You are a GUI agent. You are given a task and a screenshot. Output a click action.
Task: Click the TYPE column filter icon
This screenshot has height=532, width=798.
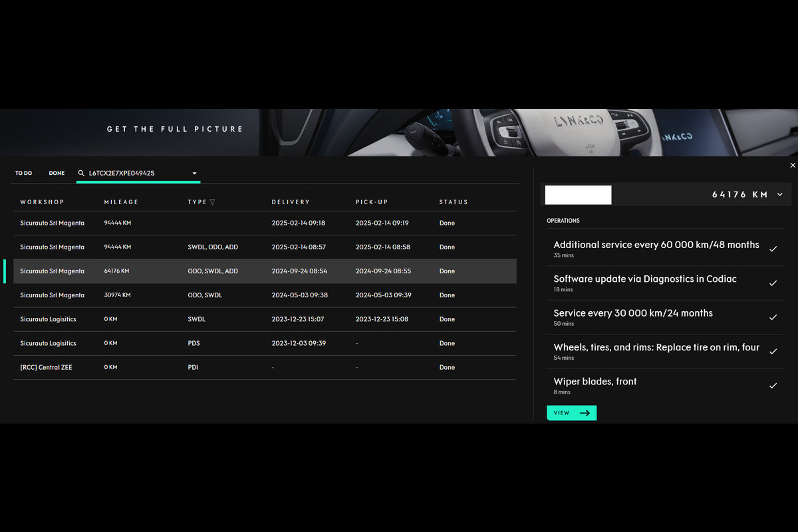pos(212,202)
